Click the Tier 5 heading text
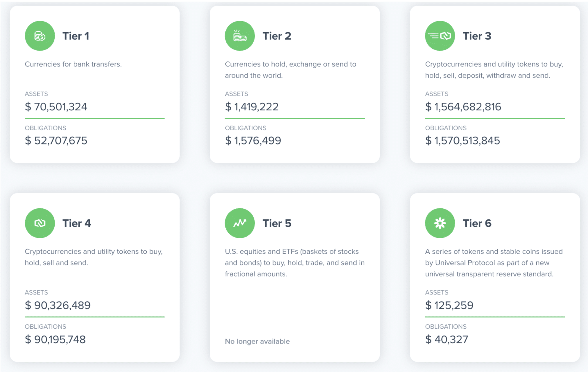Screen dimensions: 588x372 (x=277, y=223)
